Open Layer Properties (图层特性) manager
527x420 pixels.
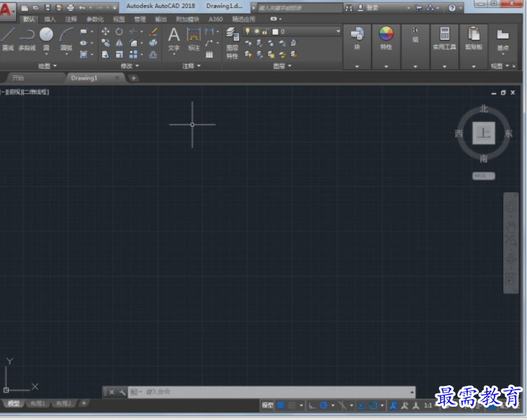point(232,43)
